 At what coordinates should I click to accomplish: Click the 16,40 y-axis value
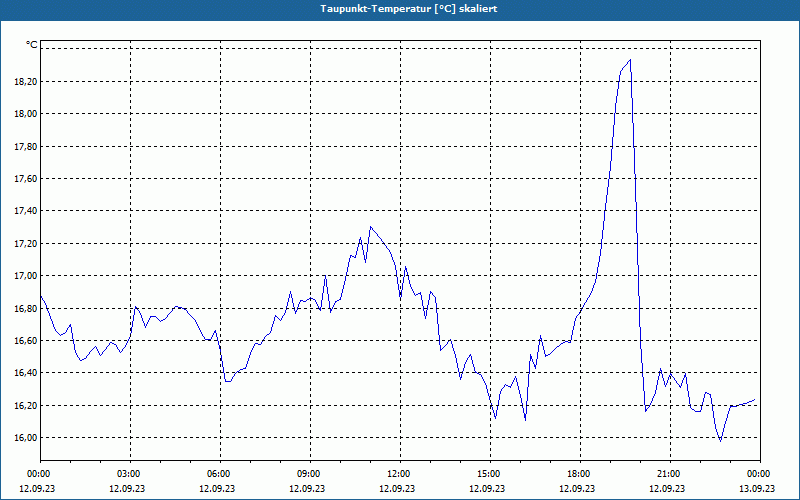28,372
